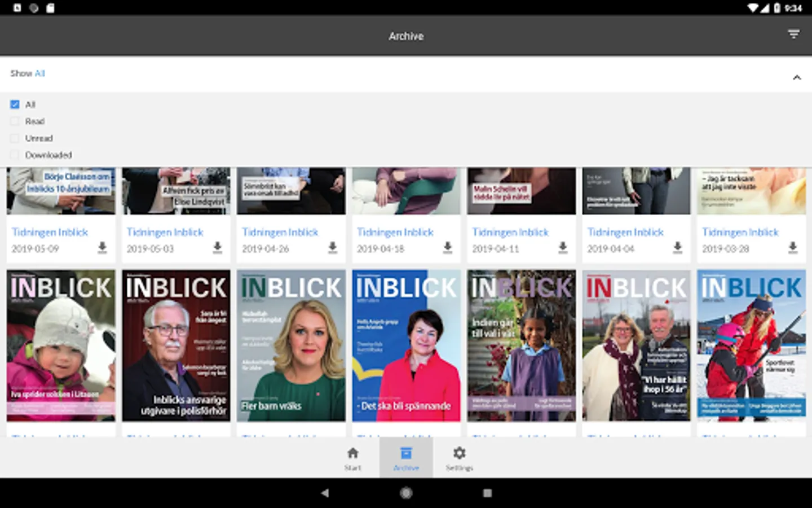
Task: Open the Settings tab
Action: pos(460,458)
